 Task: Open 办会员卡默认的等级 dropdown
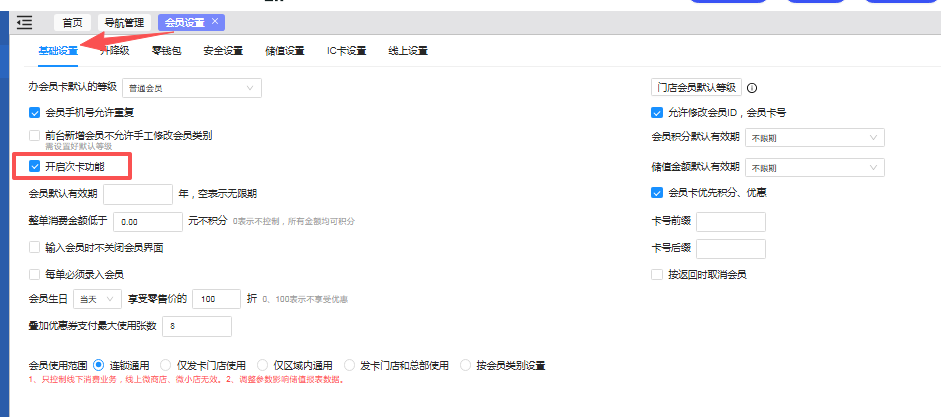(192, 88)
